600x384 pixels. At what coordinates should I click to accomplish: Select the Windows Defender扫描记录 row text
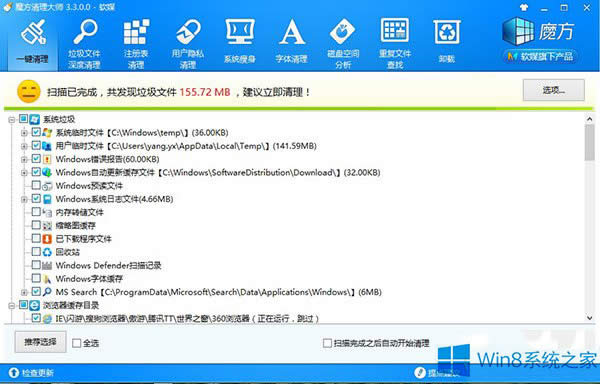pos(108,265)
